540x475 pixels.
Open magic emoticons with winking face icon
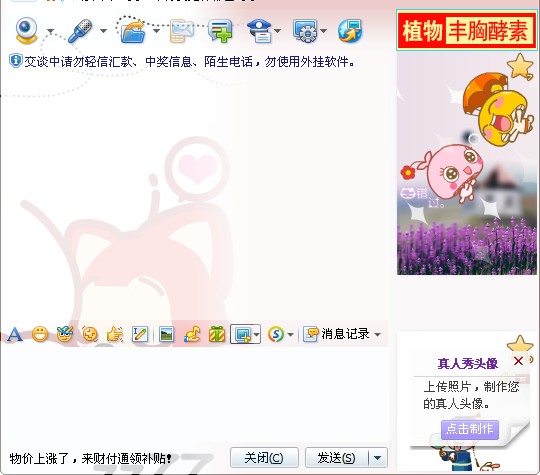point(65,334)
